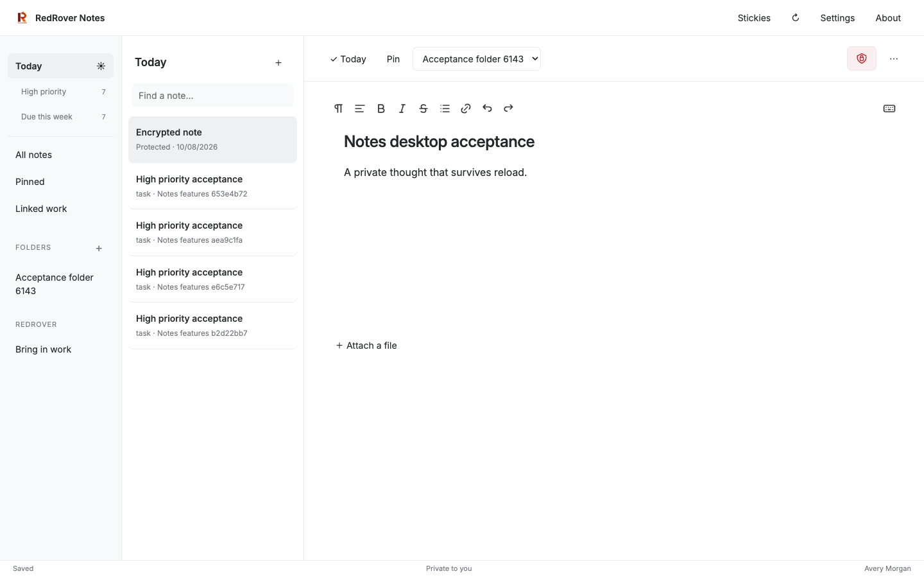Open note with Notes features 653e4b72
This screenshot has height=578, width=924.
(x=212, y=186)
